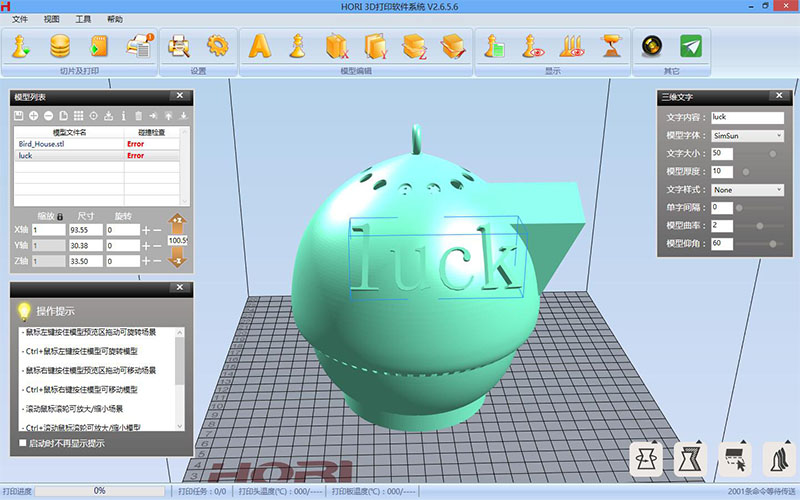
Task: Click the 文字内容 input field
Action: tap(747, 117)
